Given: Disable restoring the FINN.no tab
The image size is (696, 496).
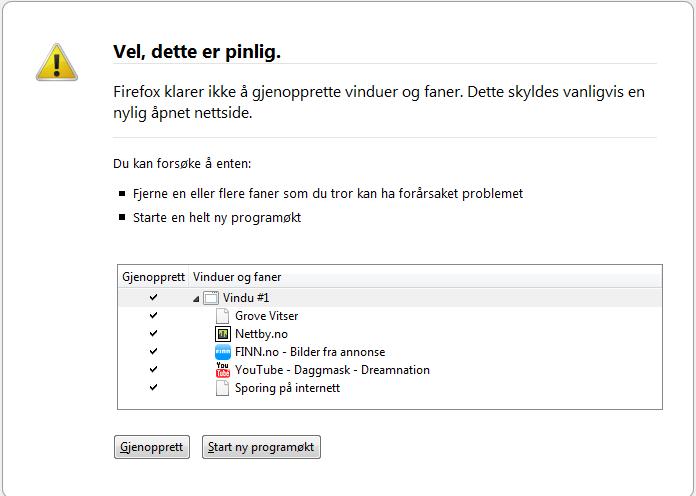Looking at the screenshot, I should coord(154,351).
